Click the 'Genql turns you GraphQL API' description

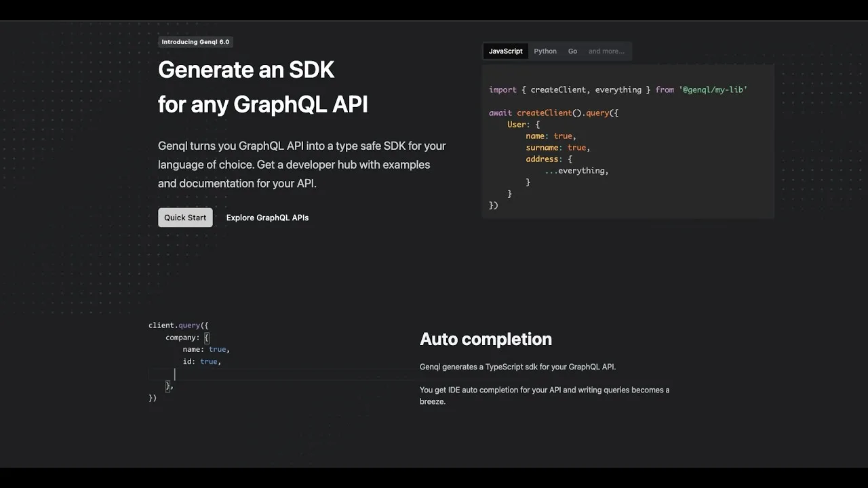click(x=302, y=164)
